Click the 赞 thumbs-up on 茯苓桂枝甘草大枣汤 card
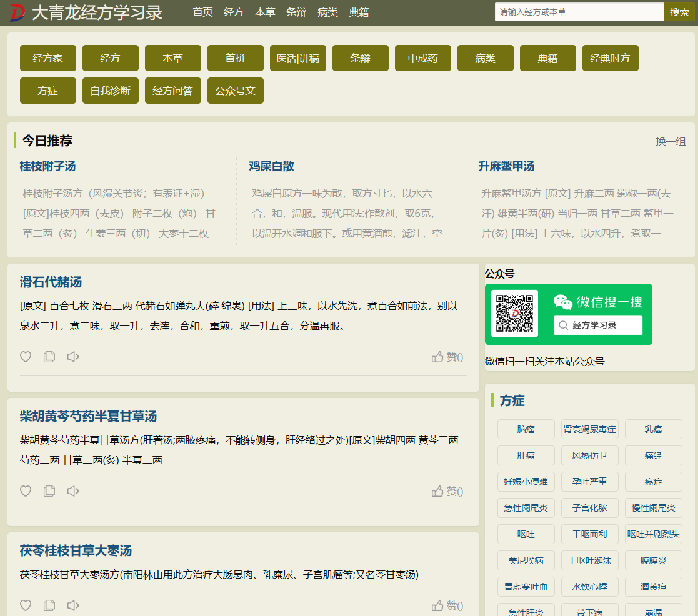This screenshot has height=616, width=698. pyautogui.click(x=447, y=605)
